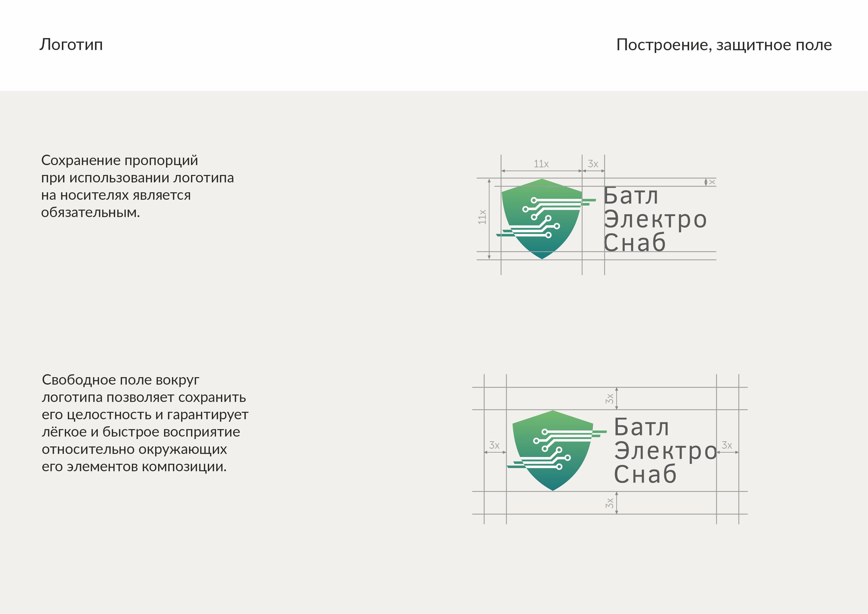The height and width of the screenshot is (614, 868).
Task: Click the '11x' horizontal dimension label
Action: pyautogui.click(x=541, y=164)
